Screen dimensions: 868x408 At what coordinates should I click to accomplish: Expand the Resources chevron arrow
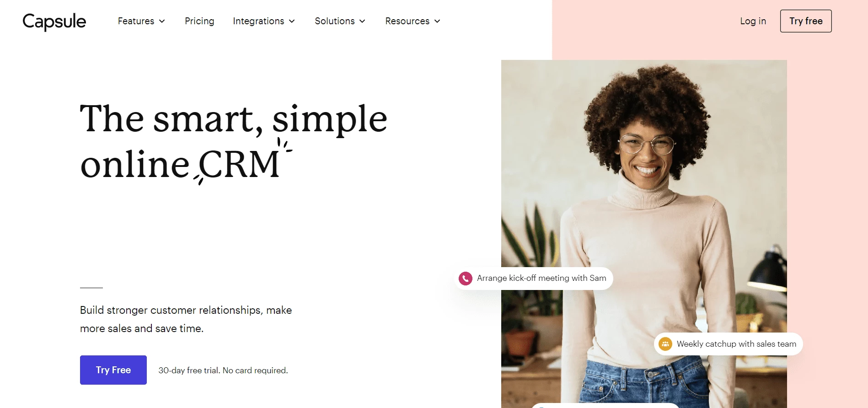tap(437, 21)
